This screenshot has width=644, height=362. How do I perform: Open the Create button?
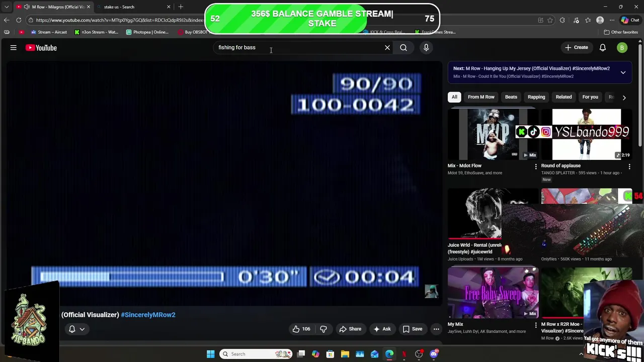pos(576,47)
